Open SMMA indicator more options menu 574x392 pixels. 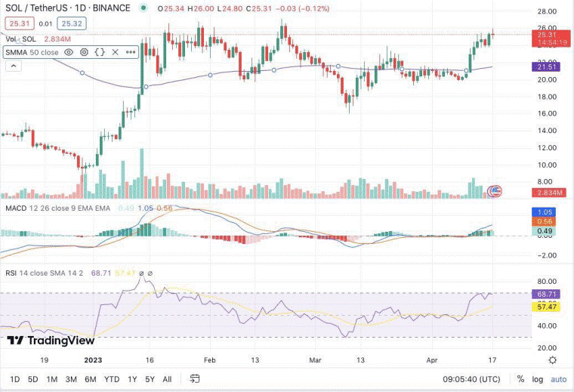click(131, 52)
